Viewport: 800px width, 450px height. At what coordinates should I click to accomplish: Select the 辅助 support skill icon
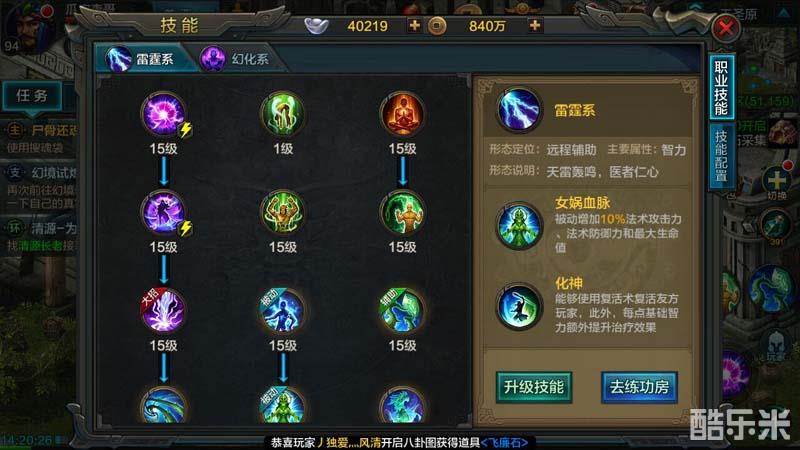(402, 310)
